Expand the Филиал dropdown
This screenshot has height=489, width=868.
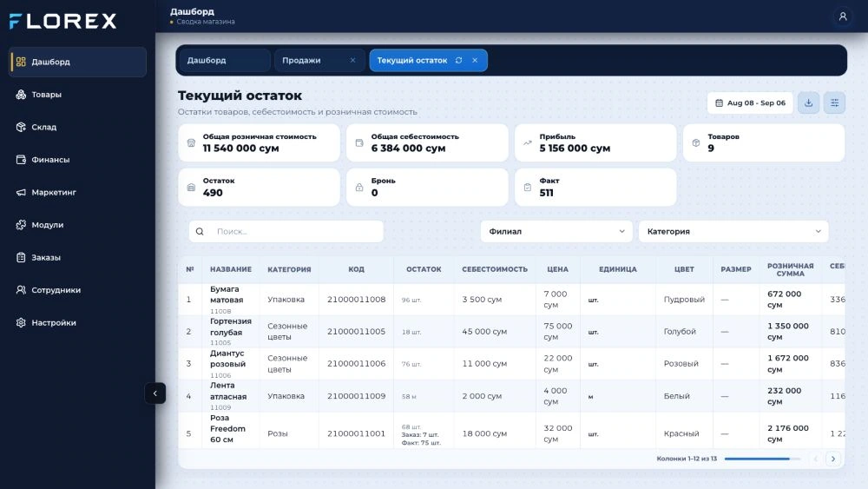click(556, 232)
